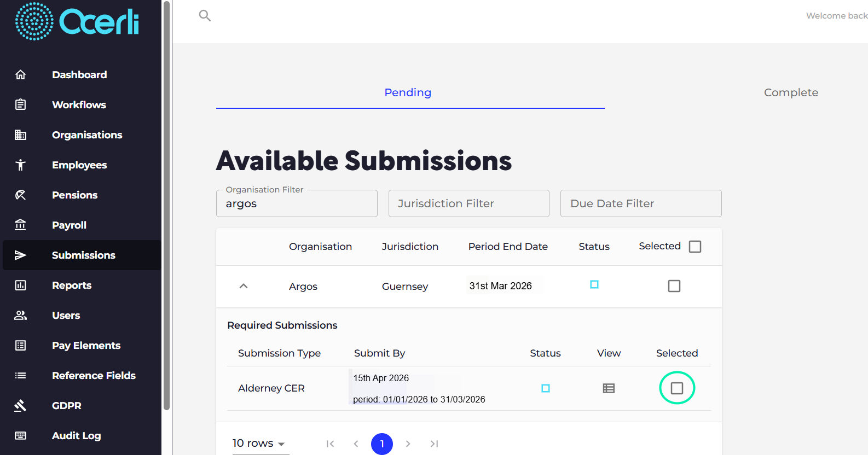Go to the first page of results
The image size is (868, 455).
[x=330, y=444]
